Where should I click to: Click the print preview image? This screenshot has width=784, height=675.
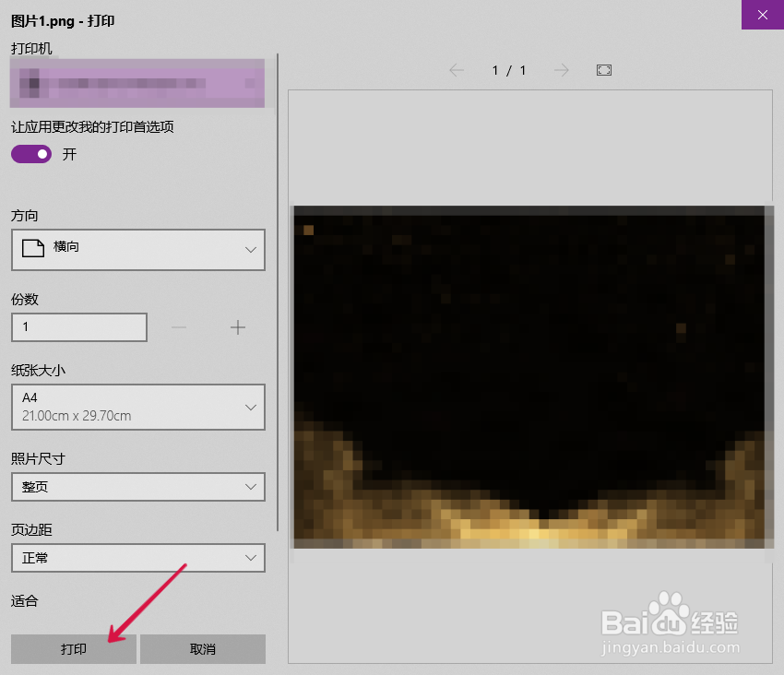pos(531,377)
